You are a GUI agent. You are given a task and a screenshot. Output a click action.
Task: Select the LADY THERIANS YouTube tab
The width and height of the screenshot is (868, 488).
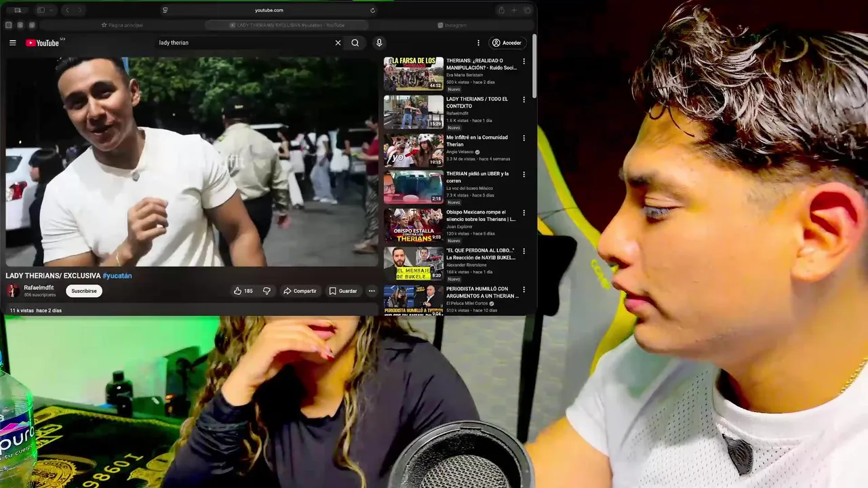[287, 25]
